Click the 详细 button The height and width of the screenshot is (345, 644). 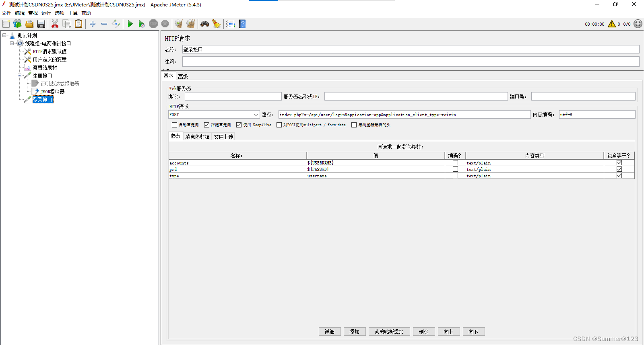click(x=330, y=332)
